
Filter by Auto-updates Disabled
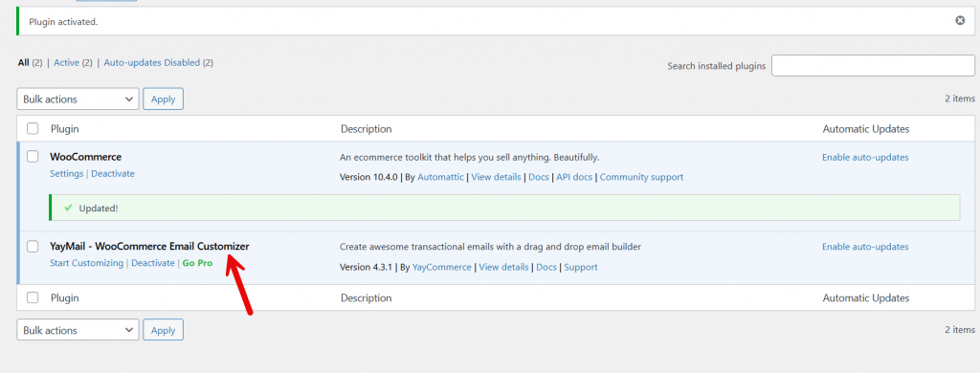pyautogui.click(x=152, y=62)
